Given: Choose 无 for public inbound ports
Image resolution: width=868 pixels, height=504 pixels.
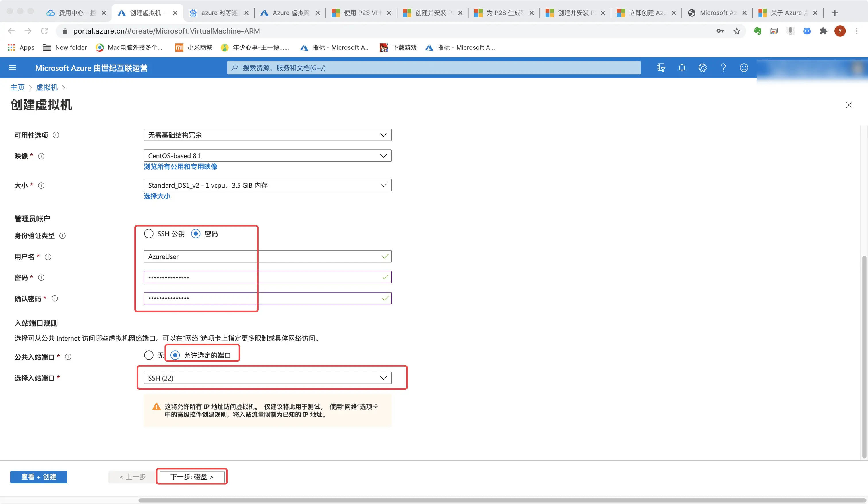Looking at the screenshot, I should [x=148, y=355].
